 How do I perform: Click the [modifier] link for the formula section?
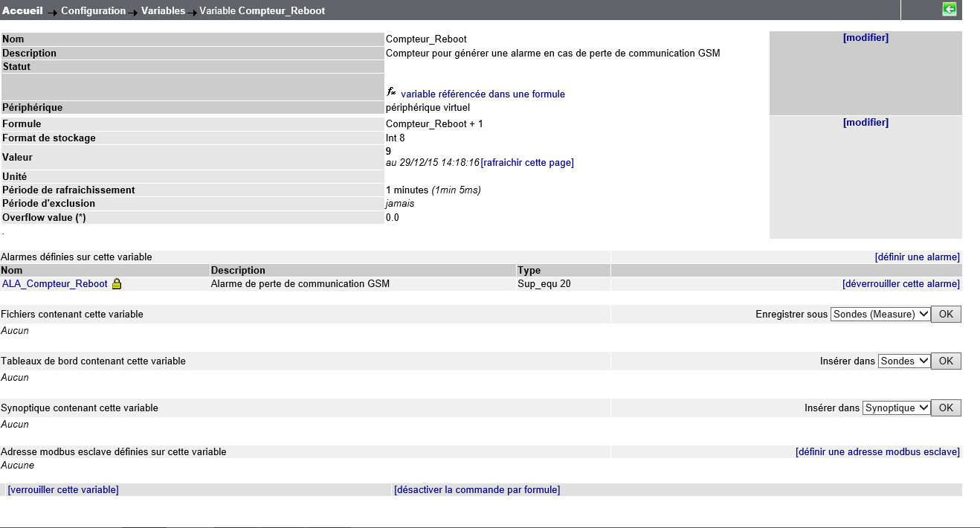click(865, 123)
